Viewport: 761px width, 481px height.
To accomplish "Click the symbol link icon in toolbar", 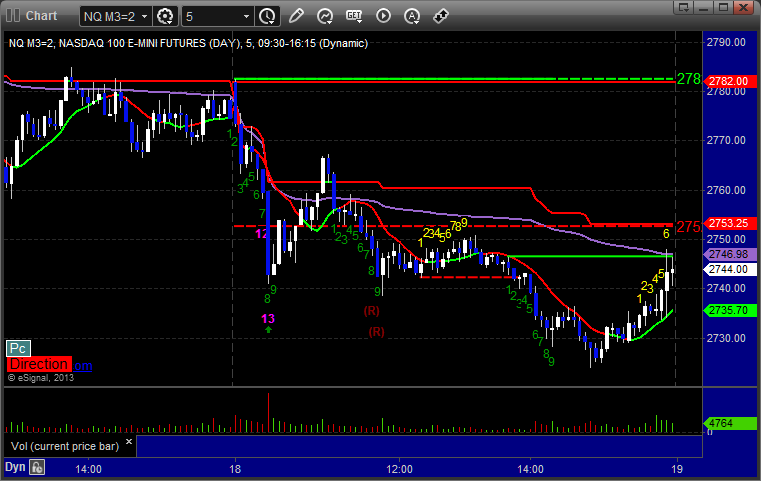I will click(x=441, y=16).
